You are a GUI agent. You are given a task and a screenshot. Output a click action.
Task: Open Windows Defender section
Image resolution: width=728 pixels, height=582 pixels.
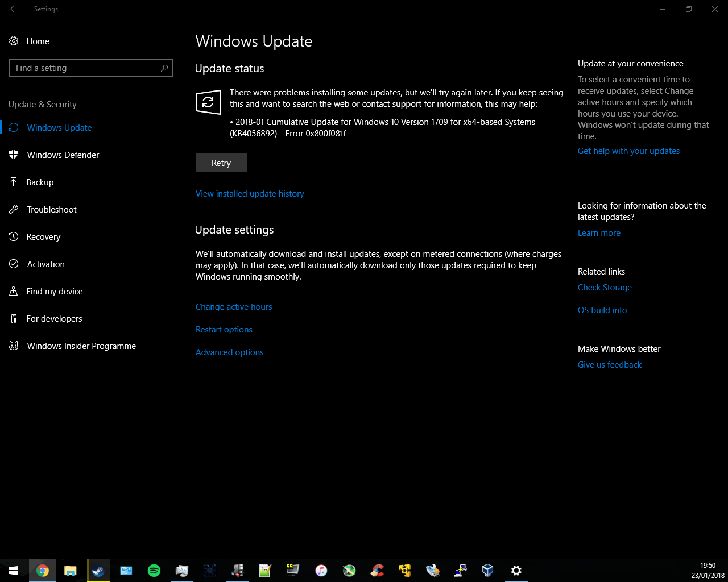63,155
